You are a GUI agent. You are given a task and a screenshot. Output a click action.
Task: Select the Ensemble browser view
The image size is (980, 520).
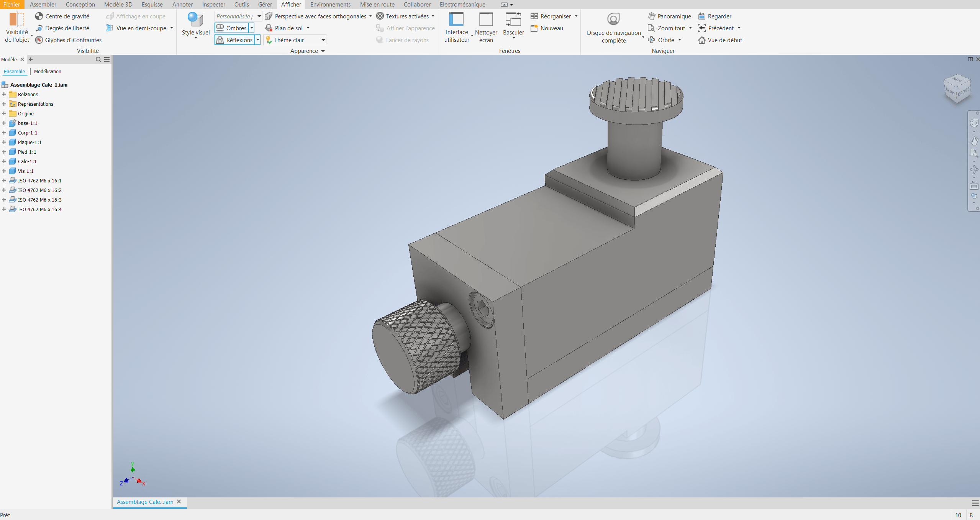(14, 71)
